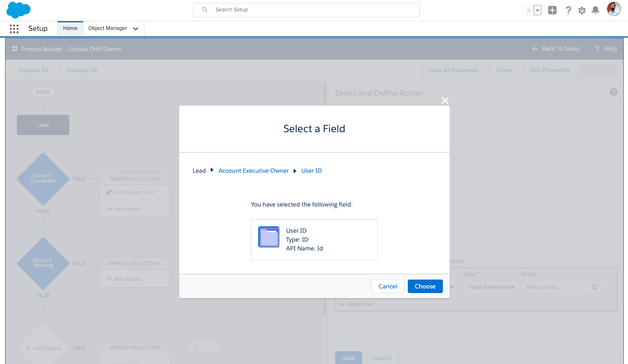The height and width of the screenshot is (364, 628).
Task: Open Edit Properties
Action: click(x=550, y=70)
